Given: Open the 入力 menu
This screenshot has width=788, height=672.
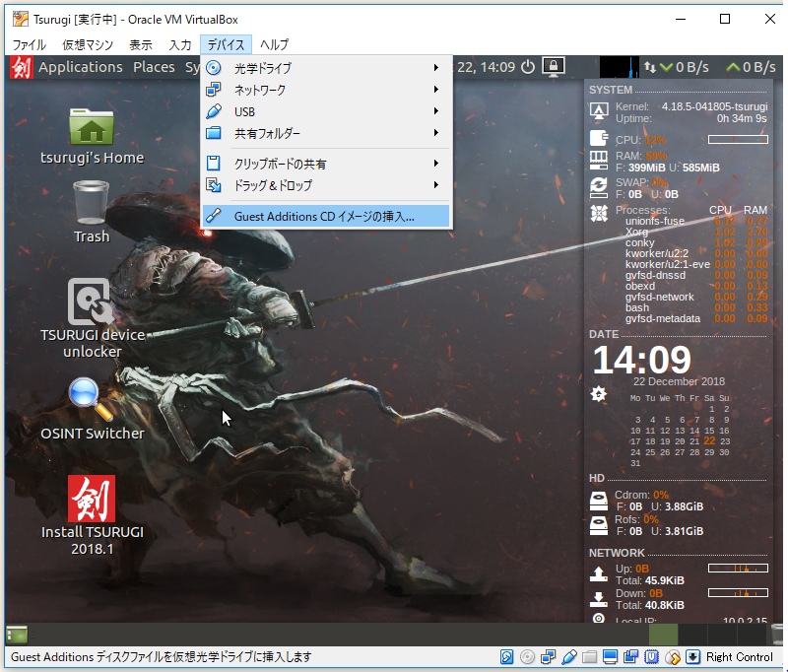Looking at the screenshot, I should (180, 44).
